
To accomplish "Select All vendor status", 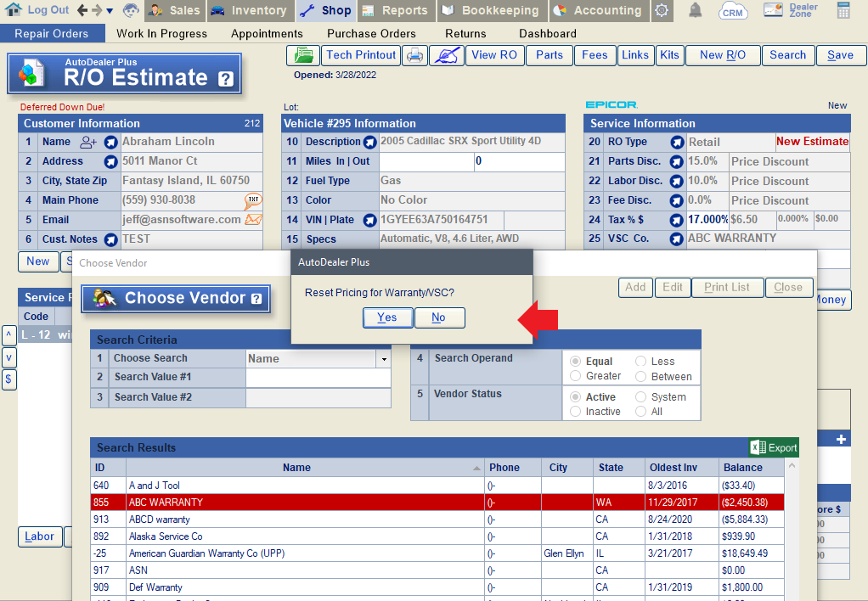I will pos(641,412).
